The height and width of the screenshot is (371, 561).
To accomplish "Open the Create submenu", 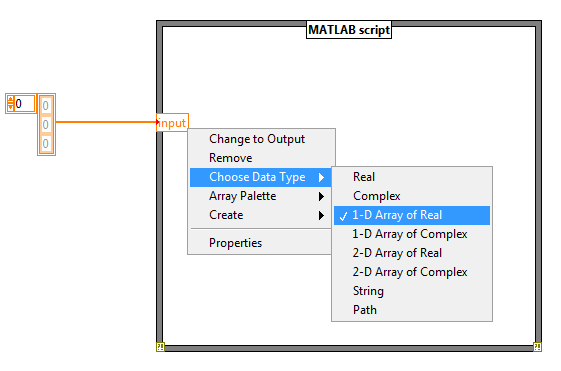I will pyautogui.click(x=261, y=215).
